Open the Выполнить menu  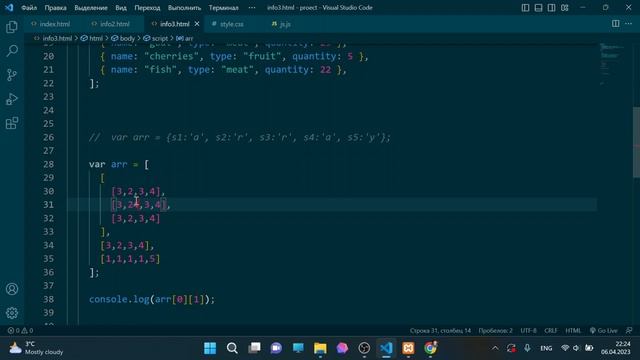tap(184, 7)
